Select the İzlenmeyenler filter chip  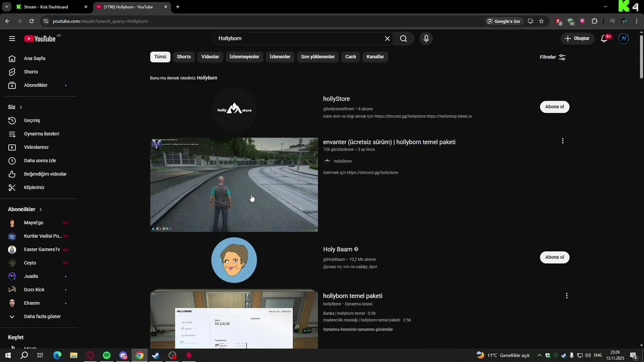[245, 57]
